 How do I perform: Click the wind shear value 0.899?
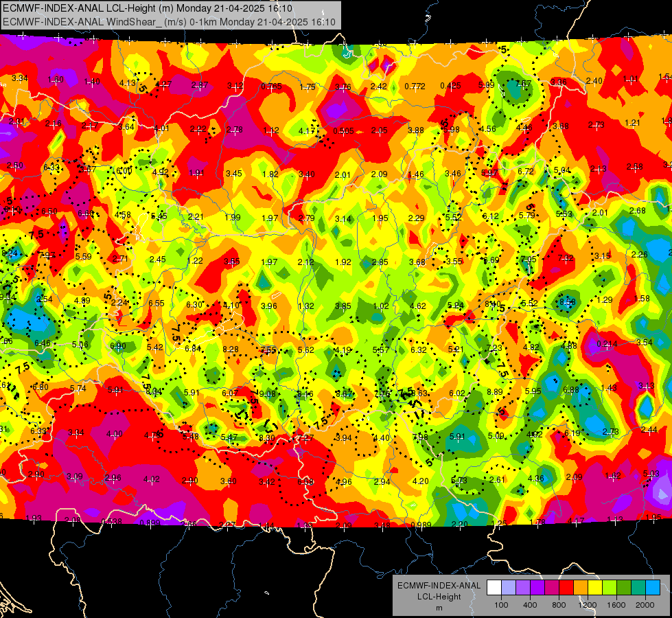click(150, 523)
